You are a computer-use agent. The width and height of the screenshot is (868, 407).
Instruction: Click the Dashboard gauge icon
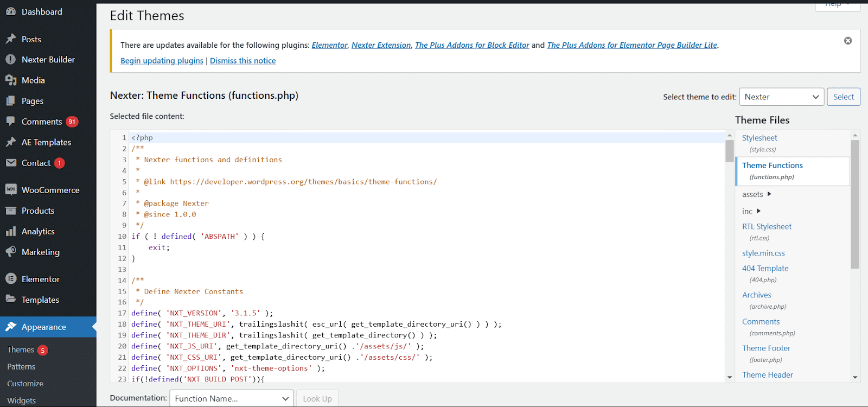[x=11, y=11]
